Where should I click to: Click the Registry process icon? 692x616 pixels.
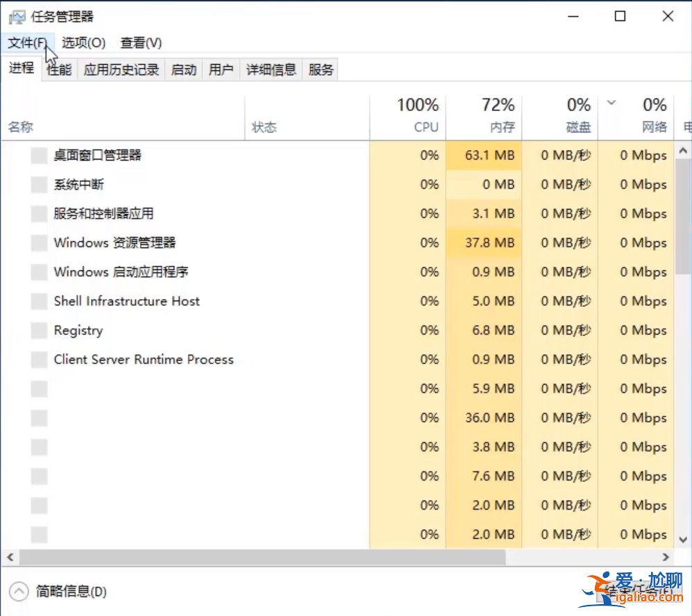tap(38, 330)
